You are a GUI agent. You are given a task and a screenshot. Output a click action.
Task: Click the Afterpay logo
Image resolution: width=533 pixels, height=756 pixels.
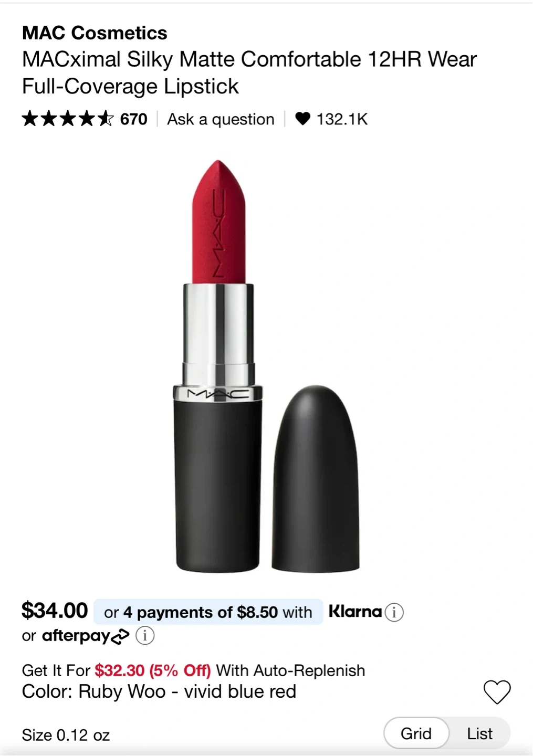[x=86, y=636]
